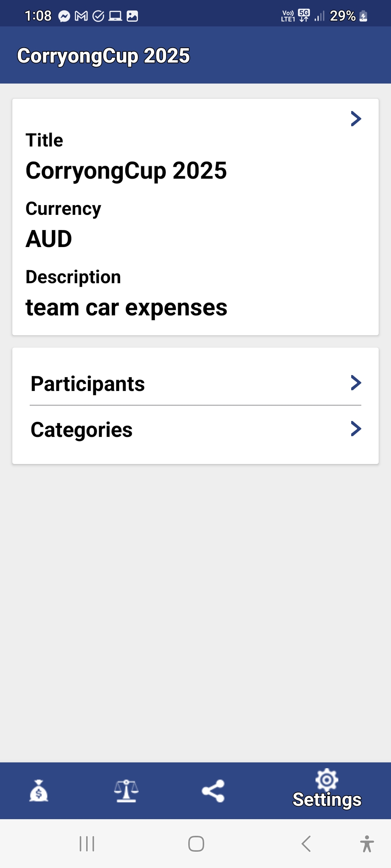391x868 pixels.
Task: Open the Categories list
Action: pyautogui.click(x=82, y=430)
